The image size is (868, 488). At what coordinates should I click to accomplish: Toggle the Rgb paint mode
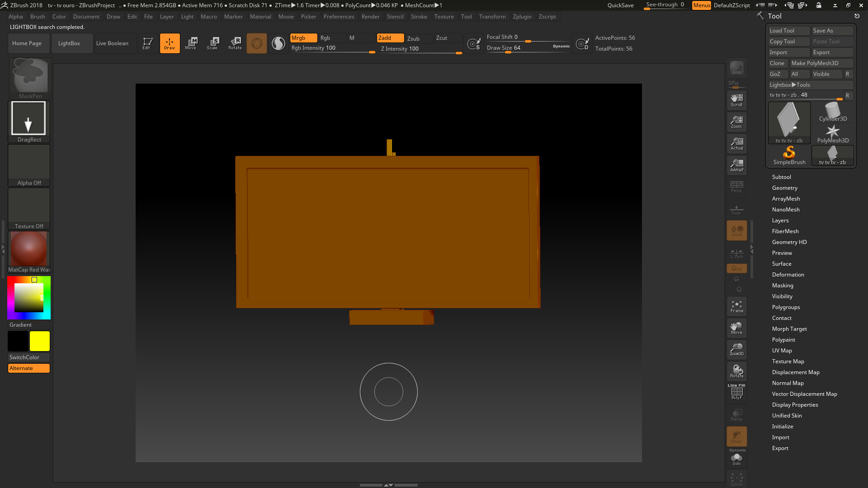tap(325, 38)
